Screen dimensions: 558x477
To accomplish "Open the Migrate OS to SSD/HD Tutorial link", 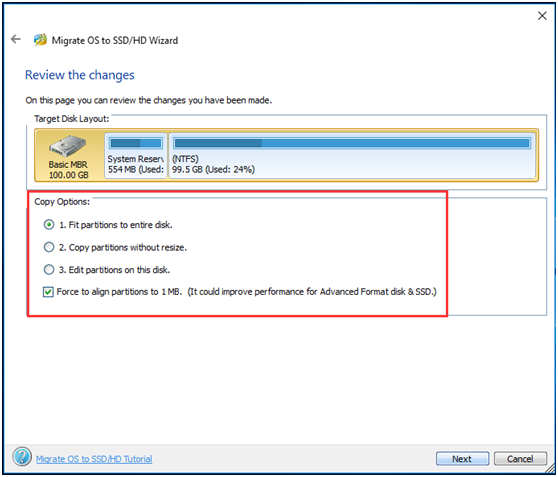I will tap(94, 459).
